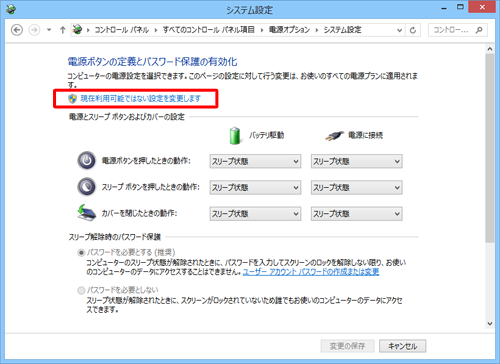500x364 pixels.
Task: Select パスワードを必要とする (推奨) radio button
Action: coord(81,253)
